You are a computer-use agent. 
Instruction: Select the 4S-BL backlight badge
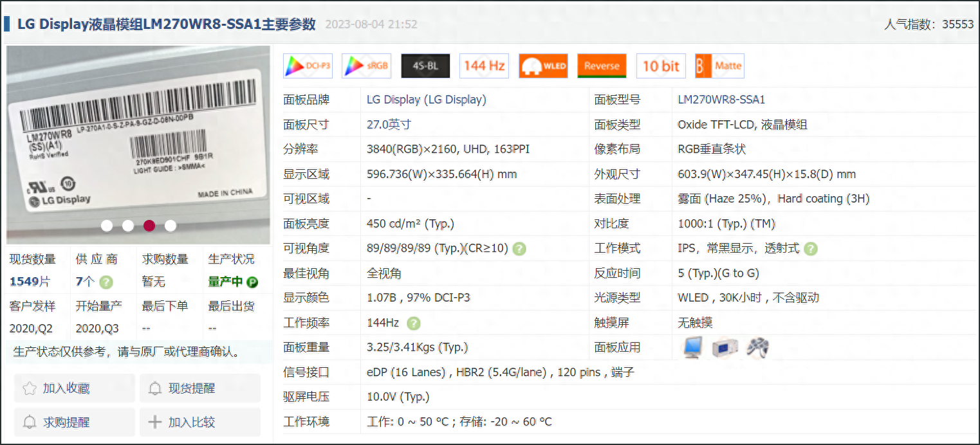pyautogui.click(x=425, y=66)
